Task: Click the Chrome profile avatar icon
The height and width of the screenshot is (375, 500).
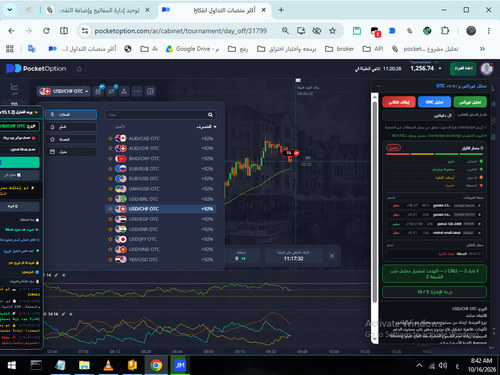Action: (471, 31)
